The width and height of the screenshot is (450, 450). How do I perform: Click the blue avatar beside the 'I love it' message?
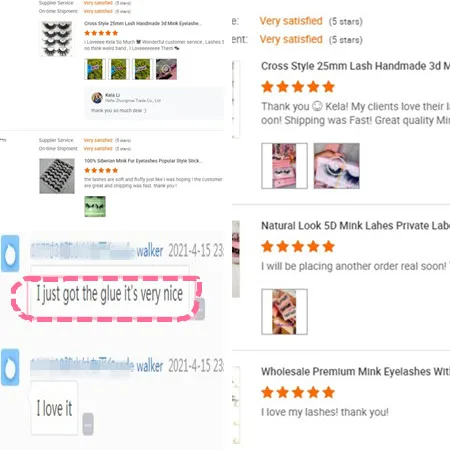point(10,367)
